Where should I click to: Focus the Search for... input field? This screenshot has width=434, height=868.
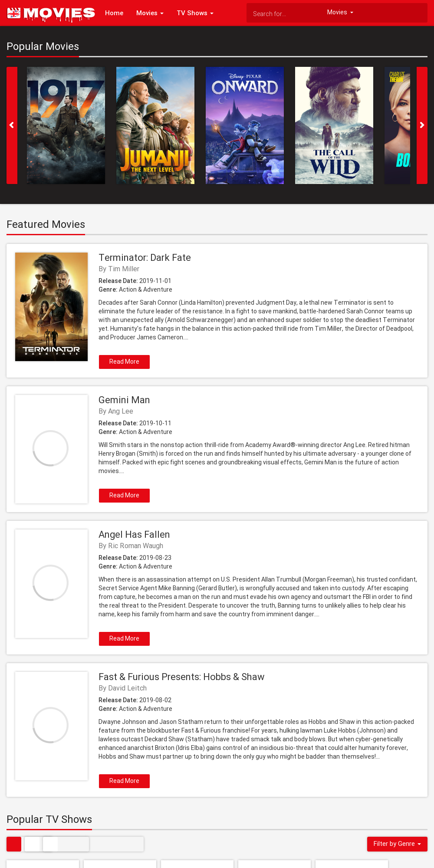coord(284,13)
